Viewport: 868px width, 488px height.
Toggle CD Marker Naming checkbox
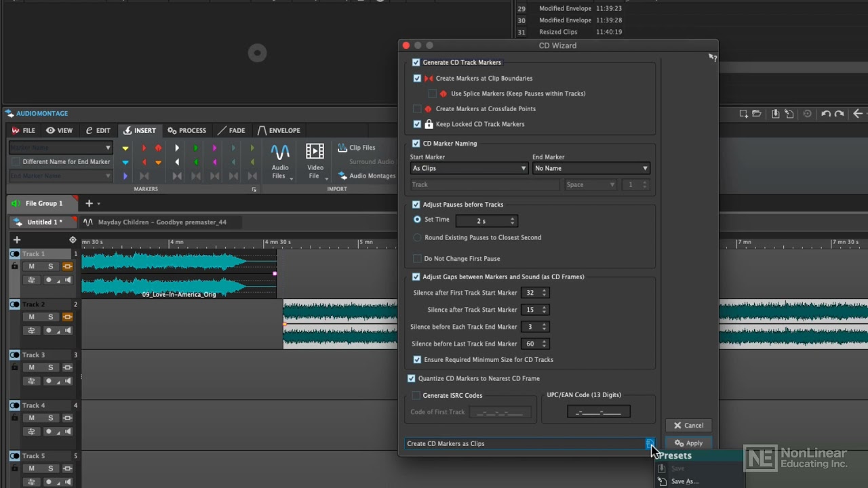[x=416, y=144]
